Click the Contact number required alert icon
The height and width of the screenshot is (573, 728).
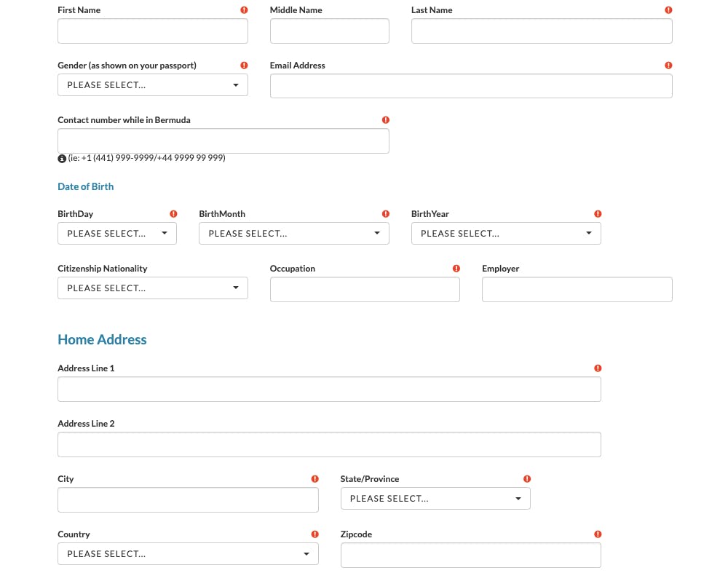pos(385,120)
